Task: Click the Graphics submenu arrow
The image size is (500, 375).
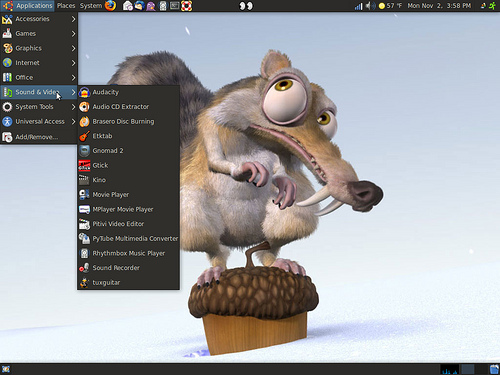Action: [73, 48]
